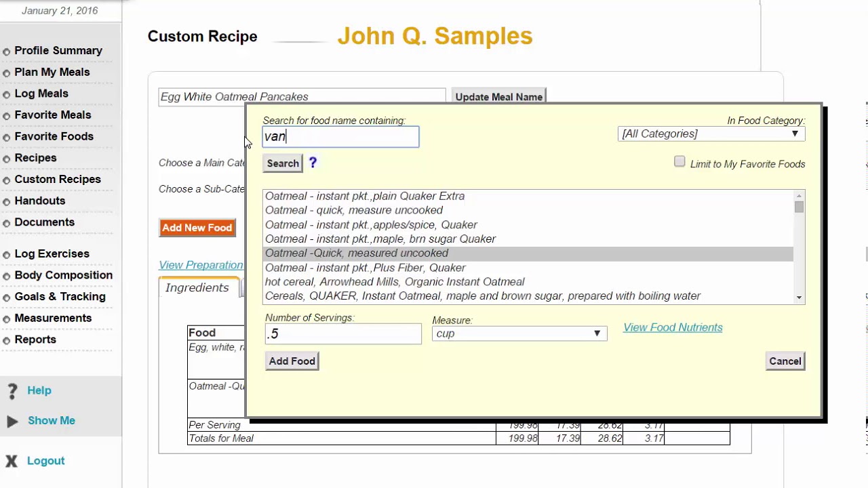The width and height of the screenshot is (868, 488).
Task: Click the food list scrollbar thumb
Action: pos(799,207)
